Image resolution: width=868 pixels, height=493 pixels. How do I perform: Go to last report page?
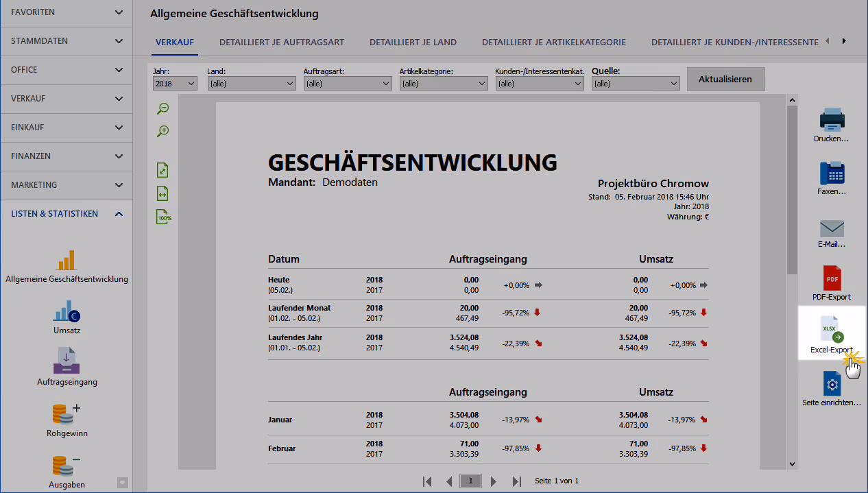518,481
